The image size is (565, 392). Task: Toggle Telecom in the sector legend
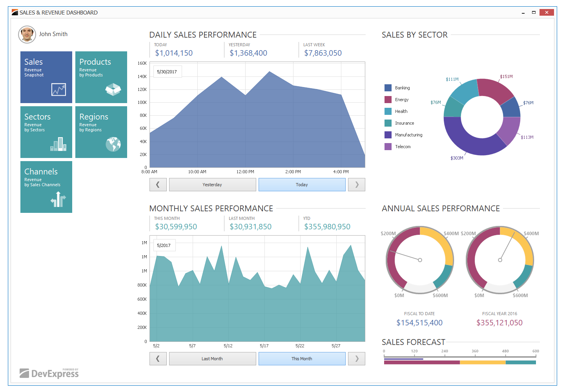coord(397,146)
